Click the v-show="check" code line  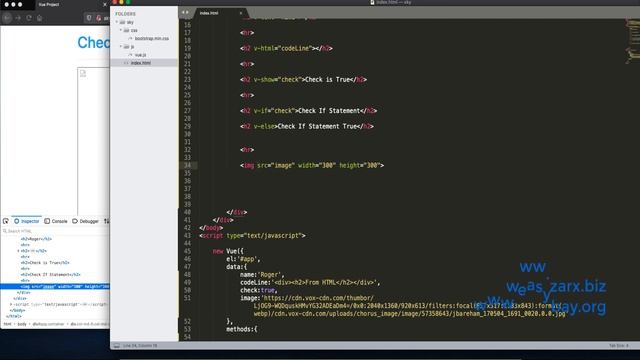point(303,80)
